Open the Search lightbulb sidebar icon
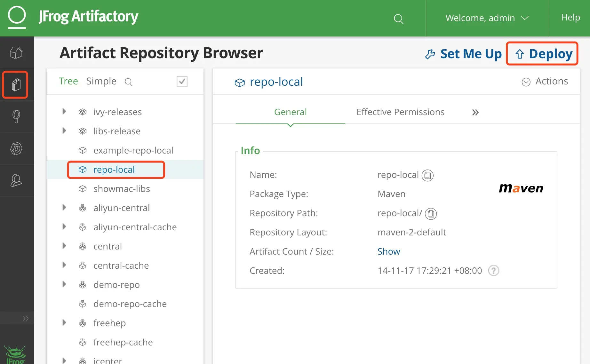 [16, 117]
